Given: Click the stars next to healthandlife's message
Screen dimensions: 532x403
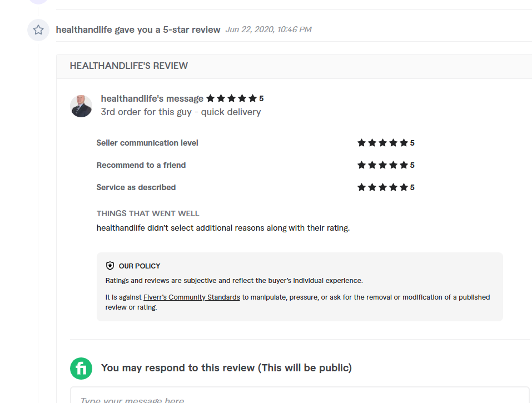Looking at the screenshot, I should (231, 98).
